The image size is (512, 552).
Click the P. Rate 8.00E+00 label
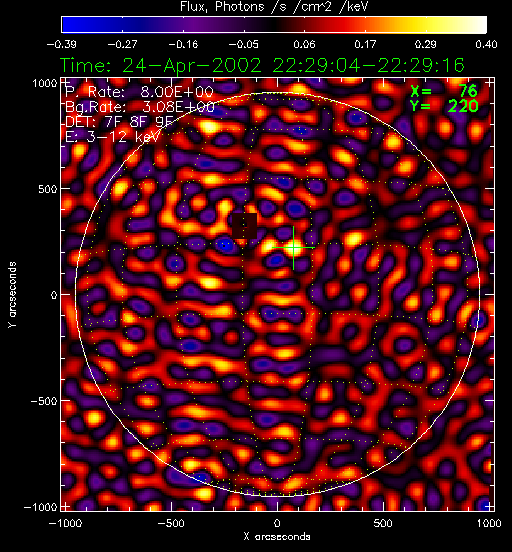pos(139,92)
